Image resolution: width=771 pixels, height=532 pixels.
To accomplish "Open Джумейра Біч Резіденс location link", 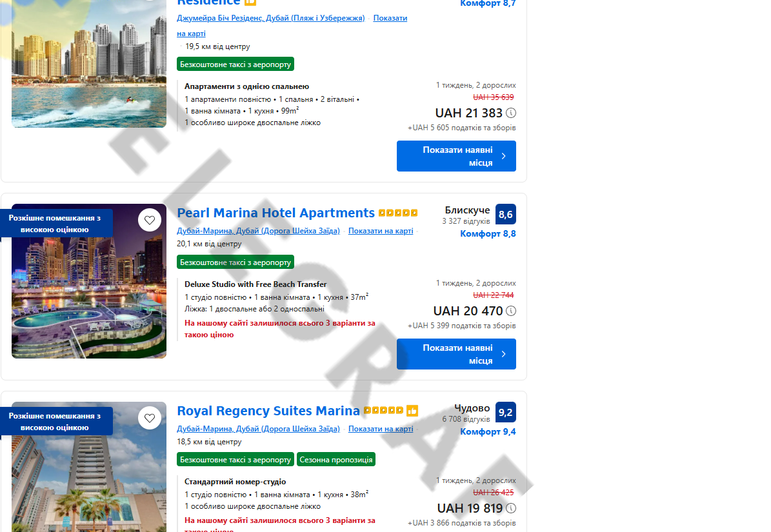I will tap(271, 18).
